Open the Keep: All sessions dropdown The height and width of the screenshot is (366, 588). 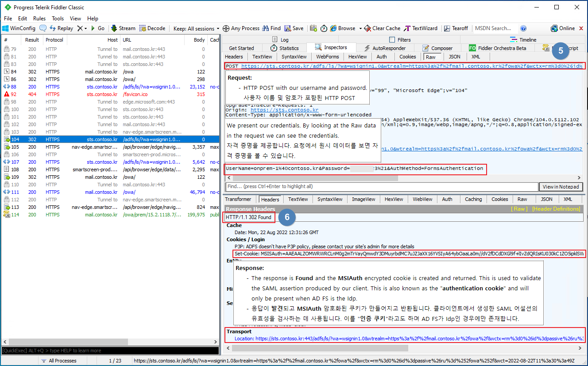click(196, 28)
